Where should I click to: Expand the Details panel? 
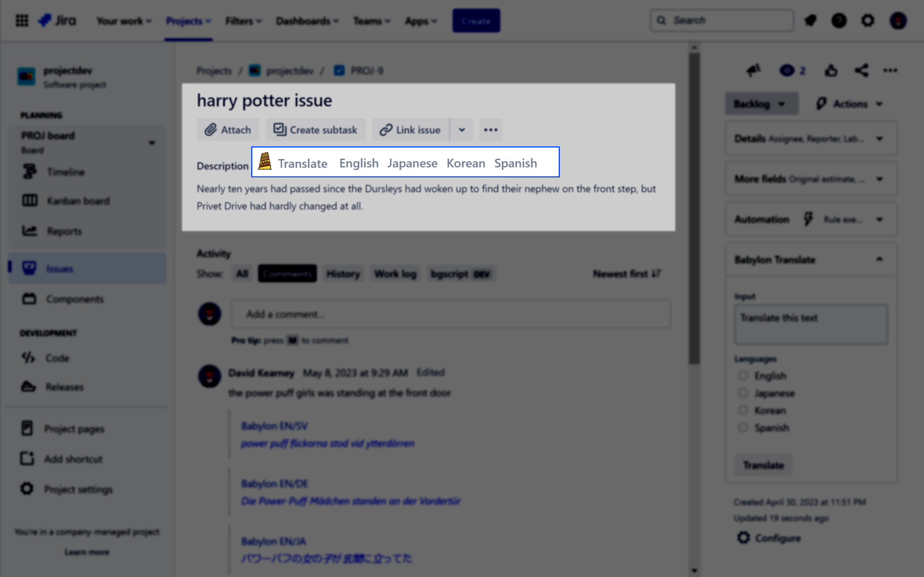(x=811, y=138)
